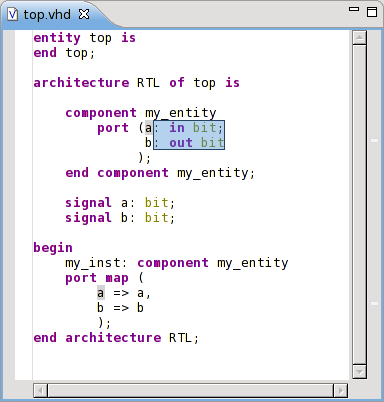The width and height of the screenshot is (384, 402).
Task: Close the top.vhd tab
Action: tap(84, 14)
